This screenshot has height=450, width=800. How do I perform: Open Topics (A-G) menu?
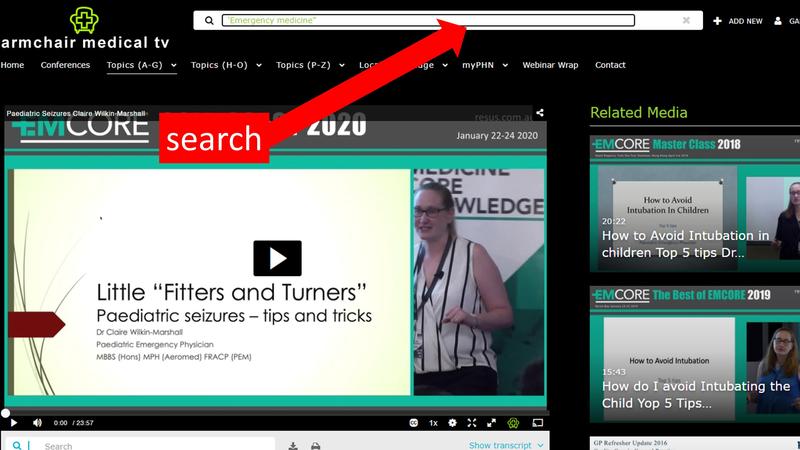[x=134, y=65]
